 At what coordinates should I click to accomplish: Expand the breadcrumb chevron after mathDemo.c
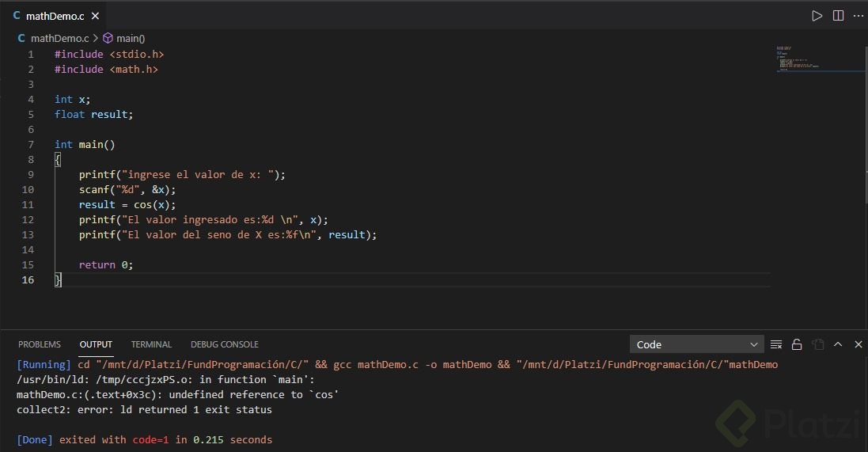pos(96,38)
